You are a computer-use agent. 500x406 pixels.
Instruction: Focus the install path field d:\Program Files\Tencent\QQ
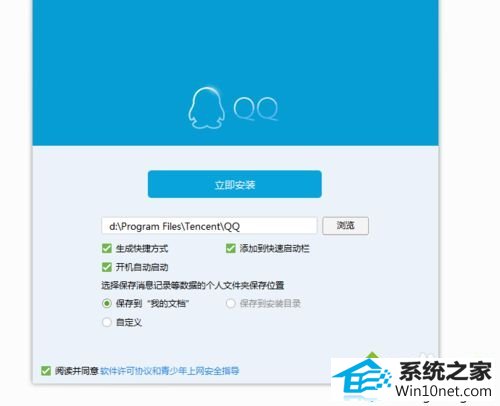point(209,226)
